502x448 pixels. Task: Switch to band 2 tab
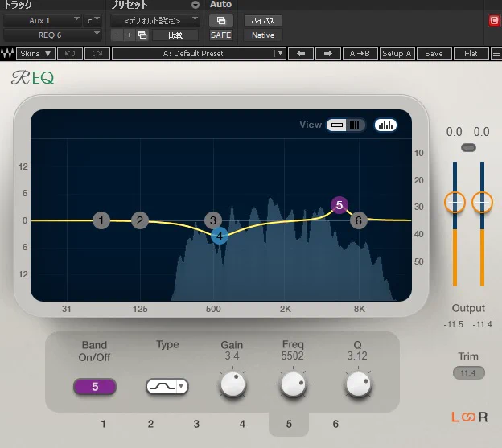150,424
